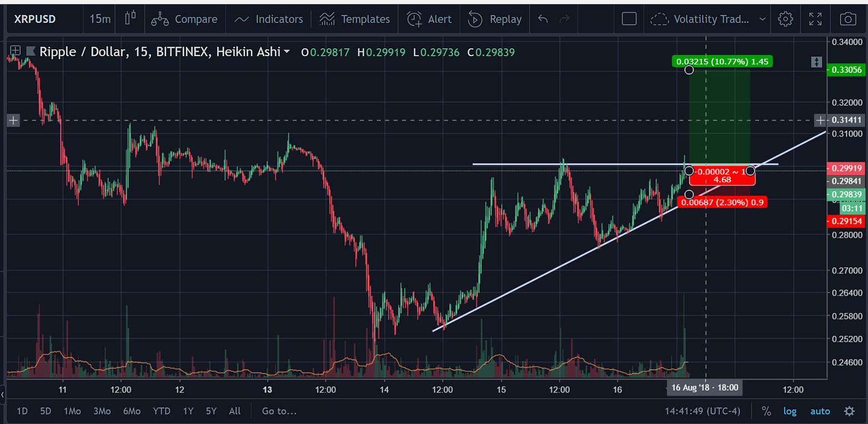Select the profit target handle near 0.33056
Viewport: 868px width, 424px height.
point(689,69)
